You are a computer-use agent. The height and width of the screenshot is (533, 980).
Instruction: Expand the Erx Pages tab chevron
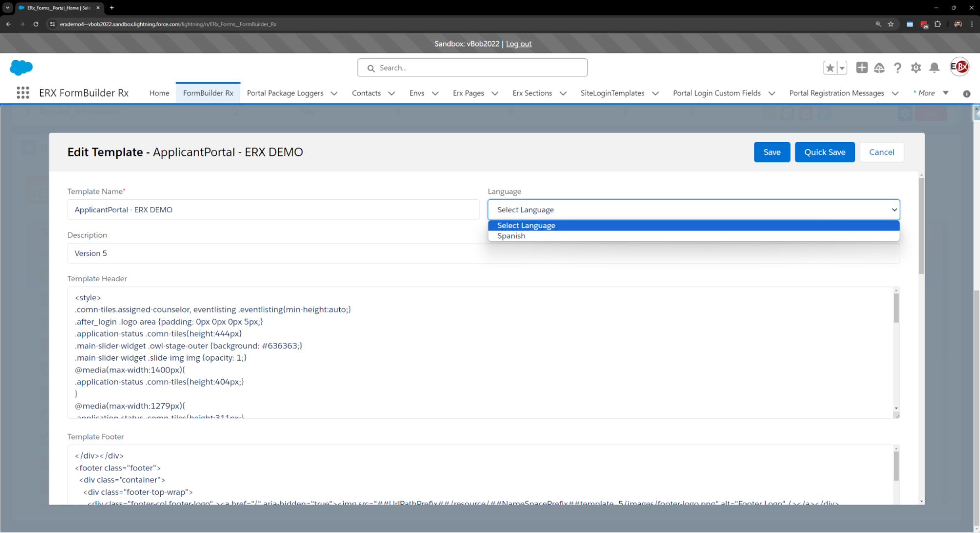[495, 94]
